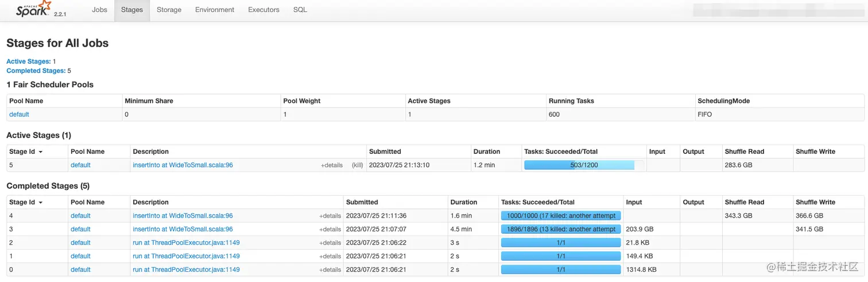The height and width of the screenshot is (282, 868).
Task: Sort Completed Stages by Input column
Action: [x=634, y=202]
